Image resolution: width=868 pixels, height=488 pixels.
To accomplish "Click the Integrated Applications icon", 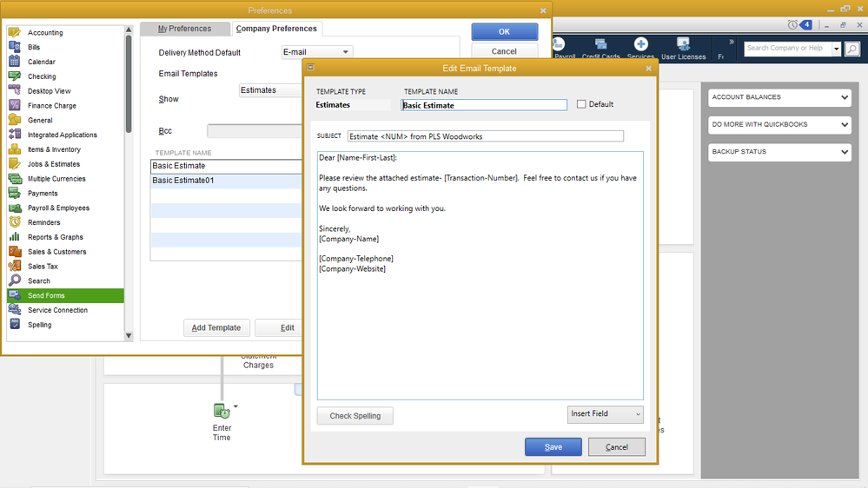I will [15, 135].
